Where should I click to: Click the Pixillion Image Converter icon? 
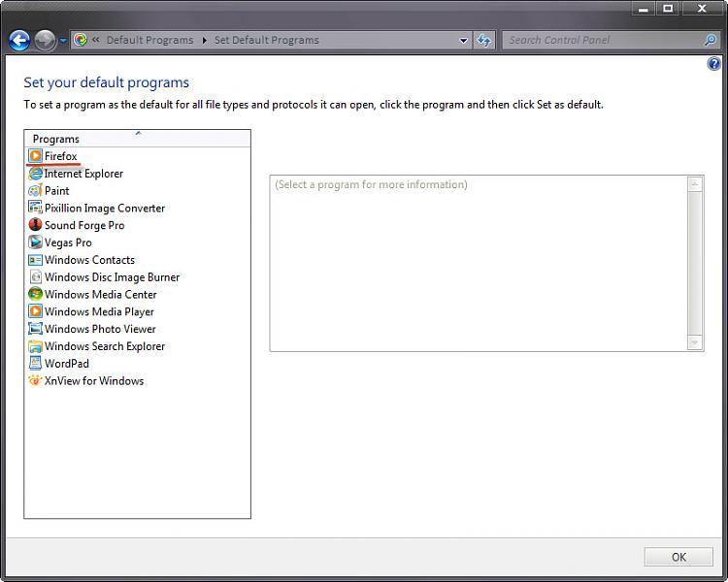pos(35,208)
